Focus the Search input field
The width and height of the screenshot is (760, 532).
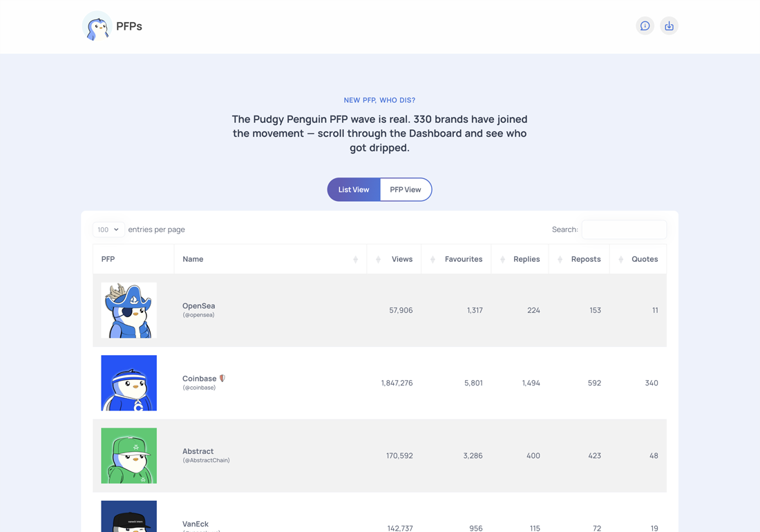click(623, 229)
